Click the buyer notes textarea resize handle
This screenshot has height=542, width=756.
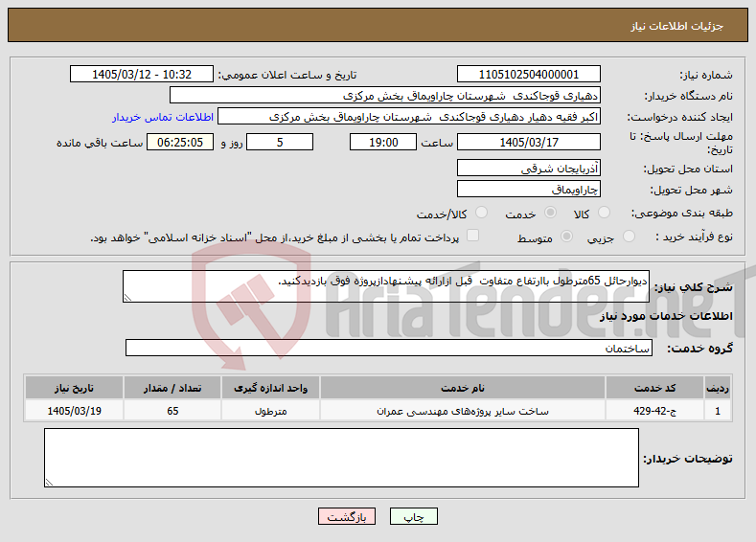pyautogui.click(x=49, y=483)
